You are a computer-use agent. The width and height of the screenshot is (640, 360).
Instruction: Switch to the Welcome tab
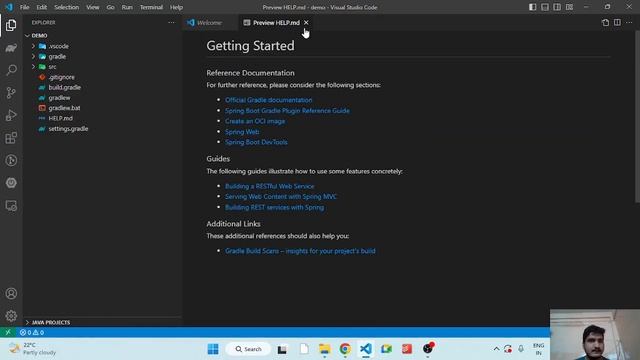(210, 23)
